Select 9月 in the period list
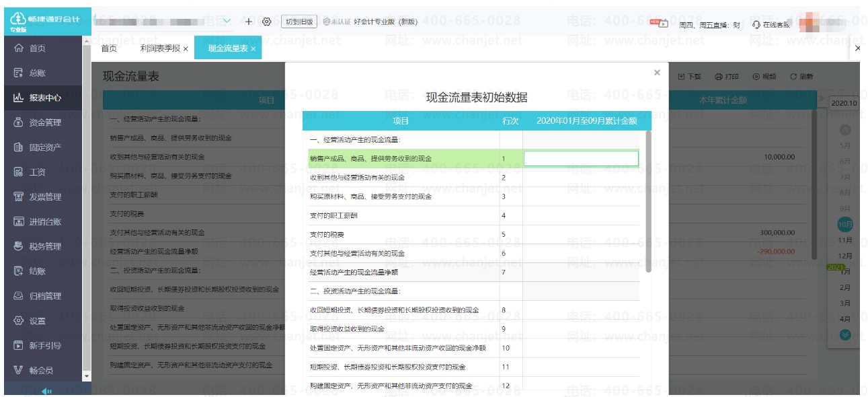Screen dimensions: 868x397 [845, 209]
